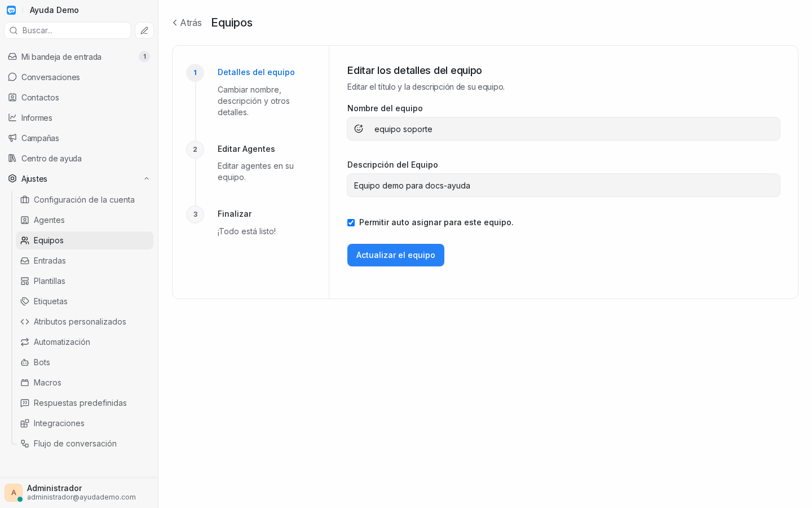Screen dimensions: 812x508
Task: Open Informes in the sidebar
Action: [x=79, y=117]
